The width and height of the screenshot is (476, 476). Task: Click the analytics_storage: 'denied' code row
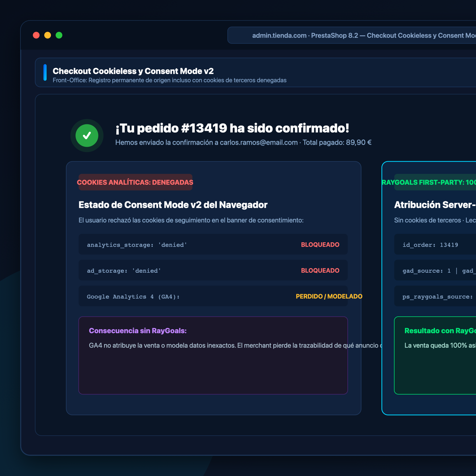213,245
